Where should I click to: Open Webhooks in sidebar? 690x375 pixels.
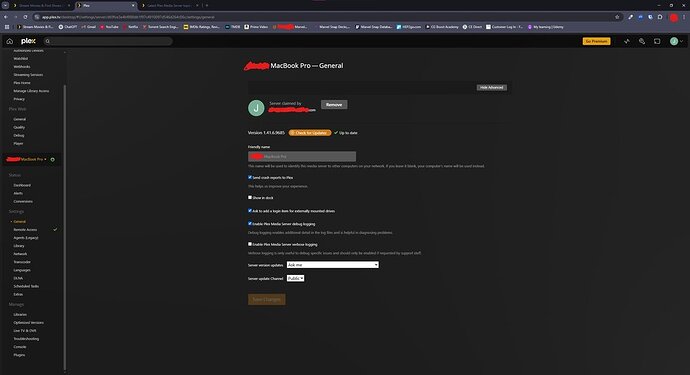coord(22,66)
